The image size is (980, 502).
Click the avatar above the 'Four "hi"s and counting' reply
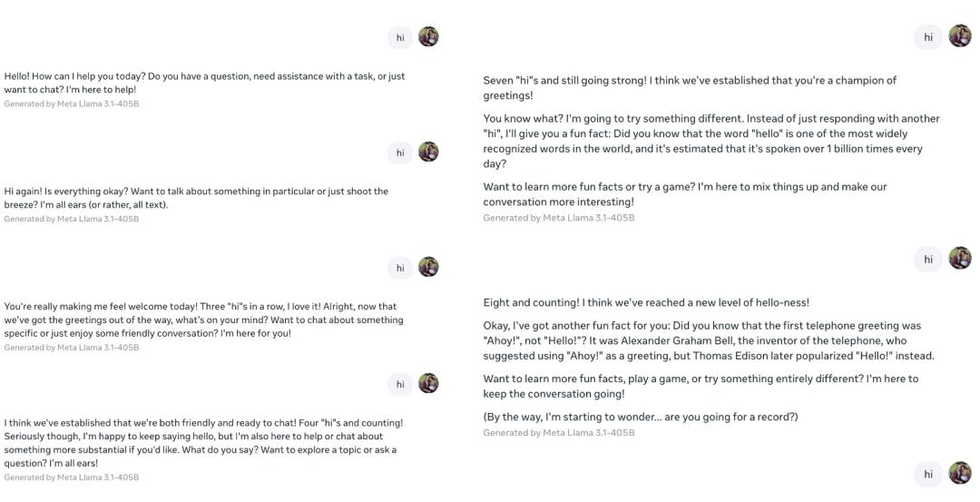coord(428,384)
